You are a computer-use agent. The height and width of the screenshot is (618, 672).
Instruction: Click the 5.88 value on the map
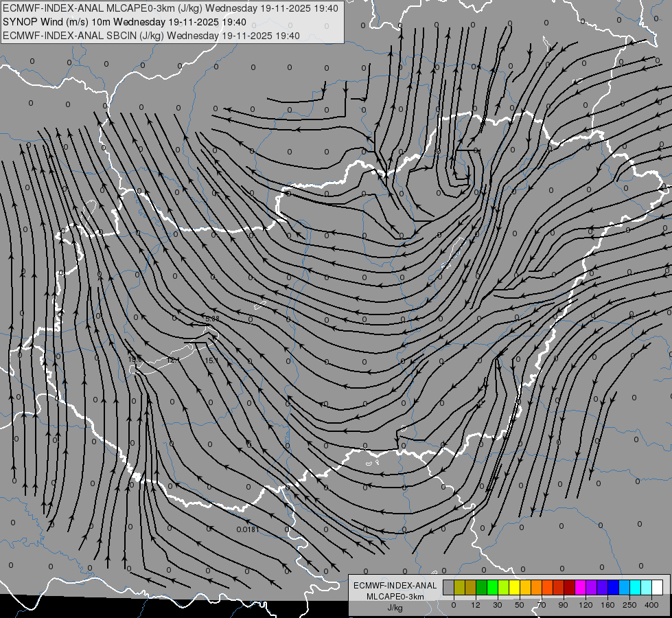click(212, 319)
